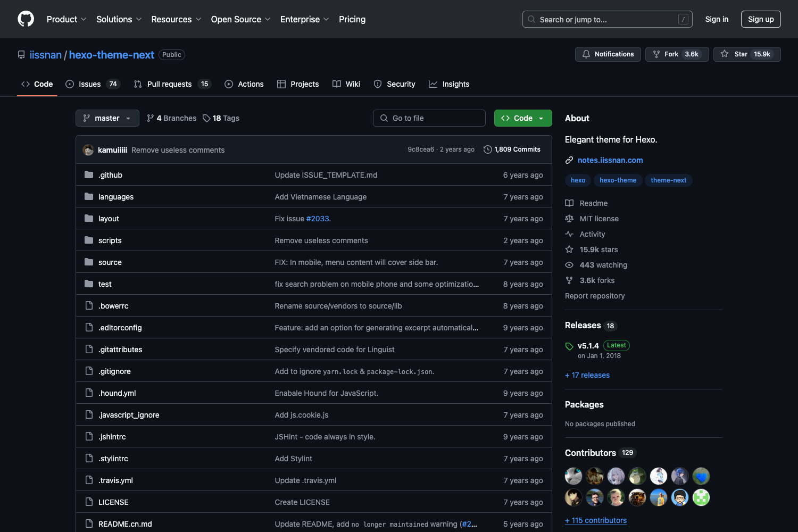Click the Sign in link
Screen dimensions: 798x532
(717, 19)
